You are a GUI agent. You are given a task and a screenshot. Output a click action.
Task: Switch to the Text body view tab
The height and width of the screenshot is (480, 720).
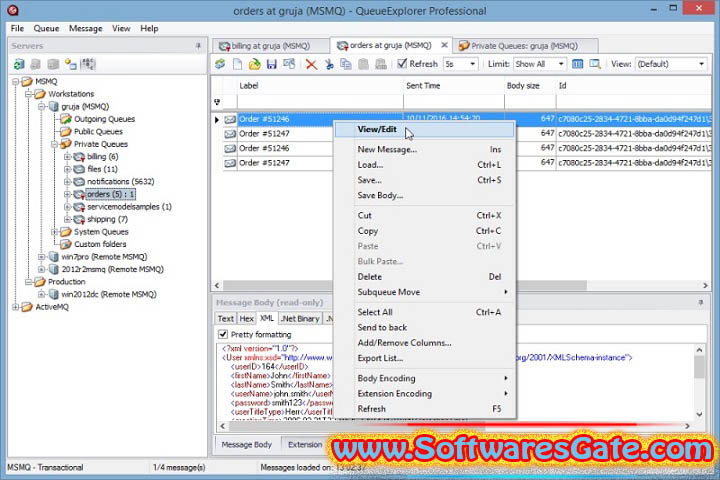click(225, 318)
